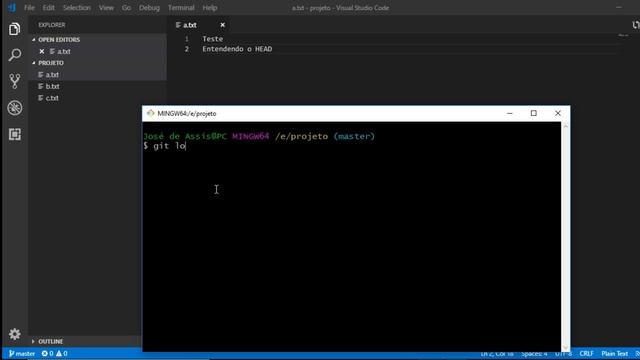Click the Git Bash terminal scrollbar
This screenshot has height=360, width=640.
[x=565, y=237]
